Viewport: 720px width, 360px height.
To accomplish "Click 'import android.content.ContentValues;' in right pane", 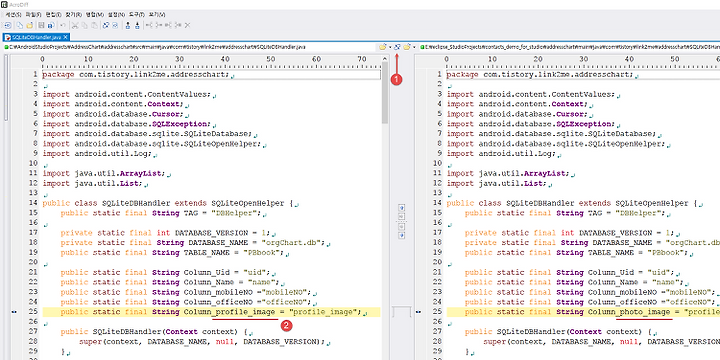I will pos(531,94).
